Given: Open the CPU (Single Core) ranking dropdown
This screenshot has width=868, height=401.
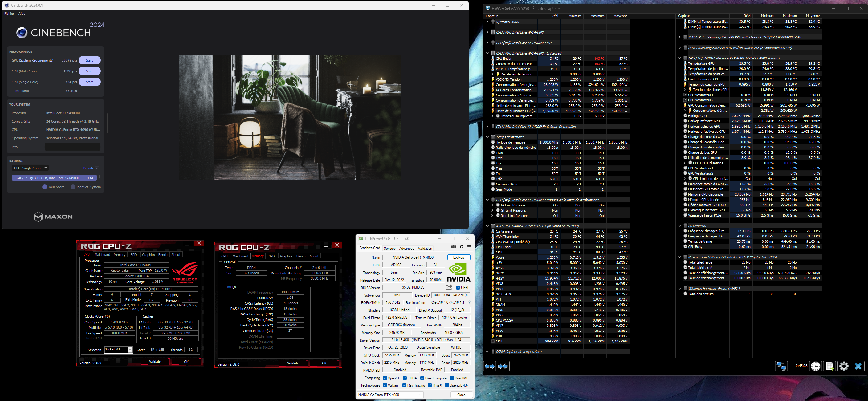Looking at the screenshot, I should [x=30, y=168].
